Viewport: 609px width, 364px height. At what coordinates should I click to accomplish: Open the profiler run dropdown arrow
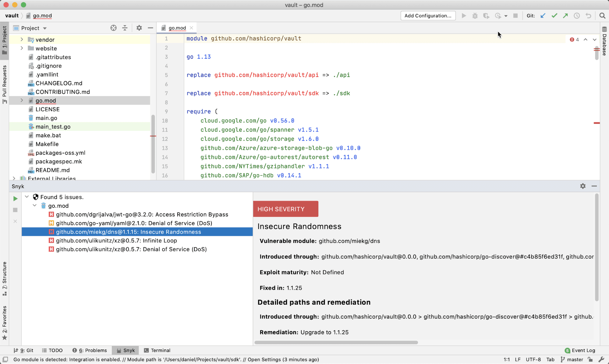coord(506,16)
